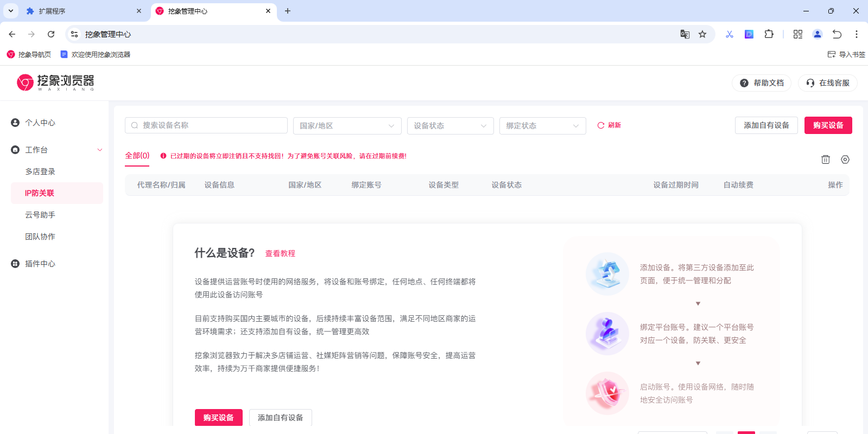Click the scissors screenshot toolbar icon
Image resolution: width=868 pixels, height=434 pixels.
pos(729,34)
